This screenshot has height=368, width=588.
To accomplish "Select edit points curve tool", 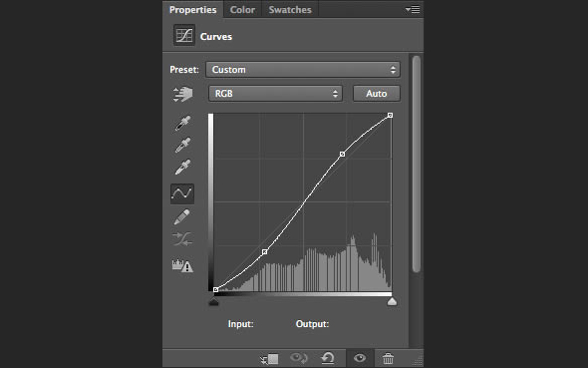I will point(182,193).
